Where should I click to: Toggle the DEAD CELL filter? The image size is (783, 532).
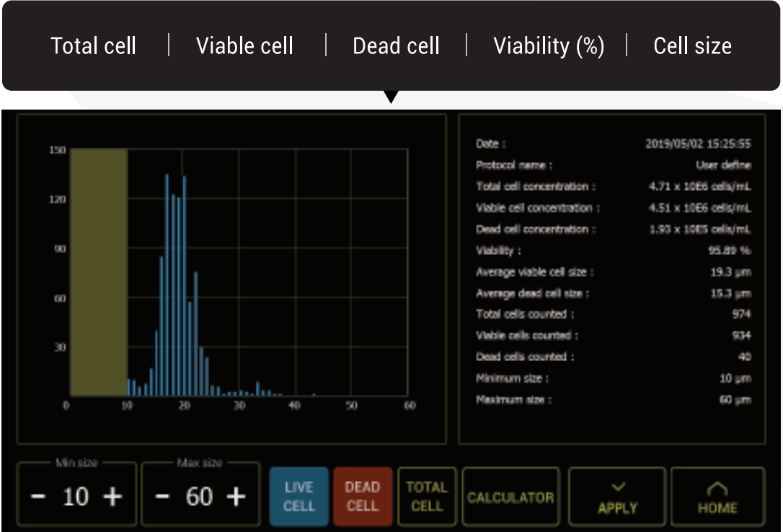[363, 497]
